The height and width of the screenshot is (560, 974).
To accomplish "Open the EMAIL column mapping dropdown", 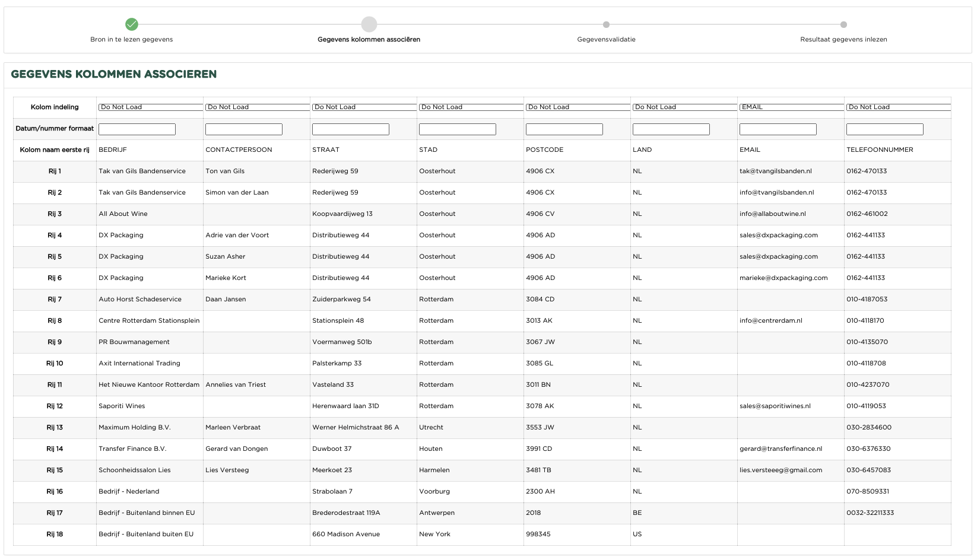I will pos(791,107).
